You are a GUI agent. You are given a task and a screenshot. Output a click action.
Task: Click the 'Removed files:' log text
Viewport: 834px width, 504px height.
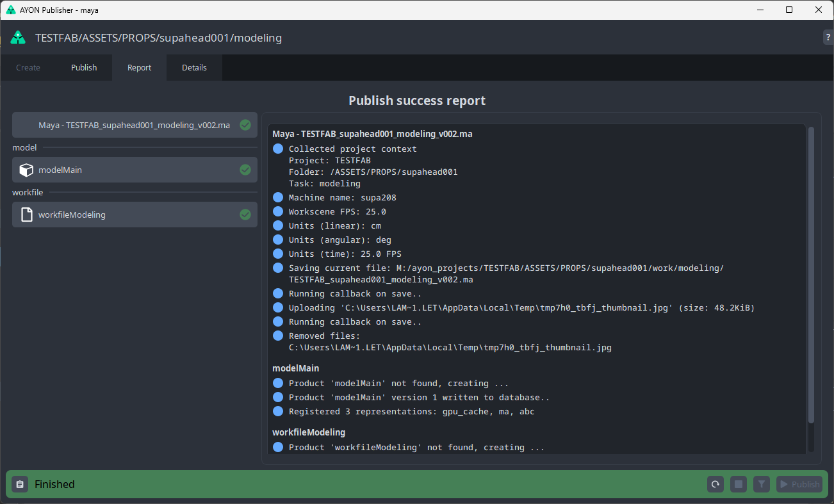pyautogui.click(x=325, y=336)
